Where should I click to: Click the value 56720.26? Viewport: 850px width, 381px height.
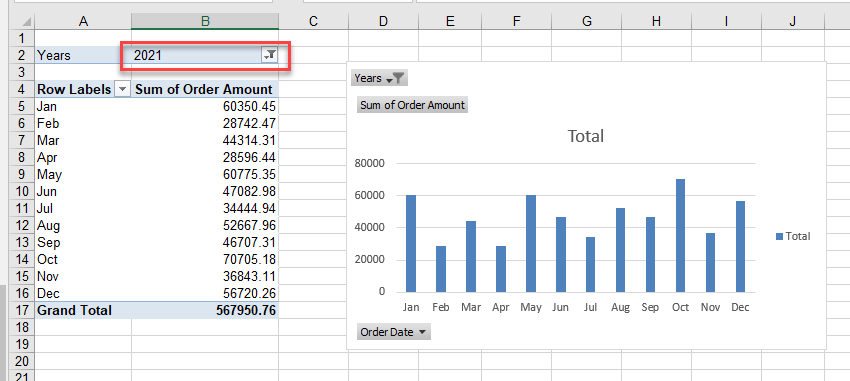[249, 293]
